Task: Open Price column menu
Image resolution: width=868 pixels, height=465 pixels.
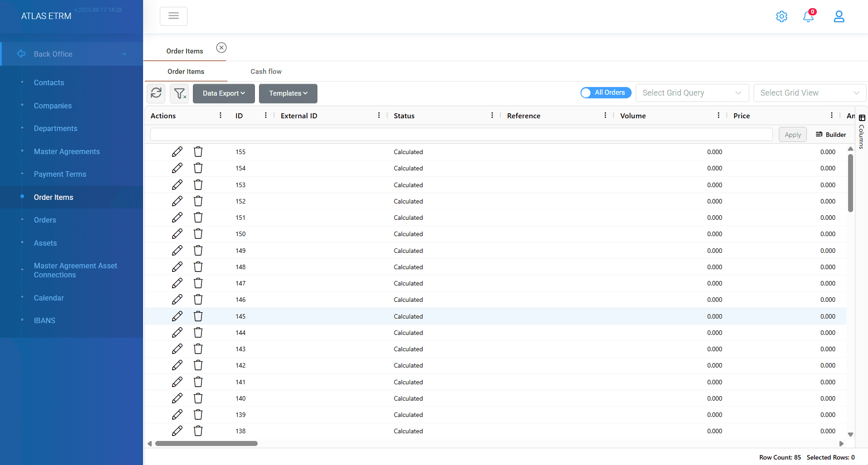Action: [832, 116]
